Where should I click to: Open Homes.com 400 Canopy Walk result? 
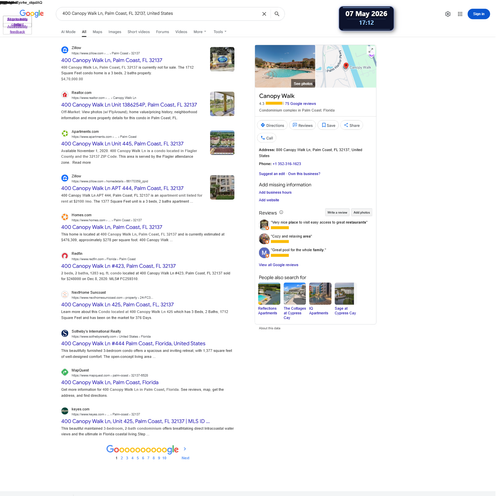point(112,227)
